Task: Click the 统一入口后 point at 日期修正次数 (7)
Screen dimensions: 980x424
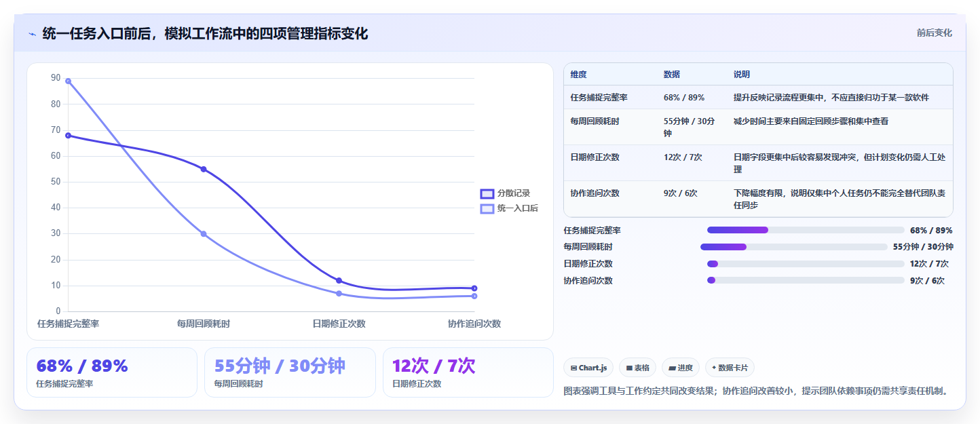Action: coord(339,294)
